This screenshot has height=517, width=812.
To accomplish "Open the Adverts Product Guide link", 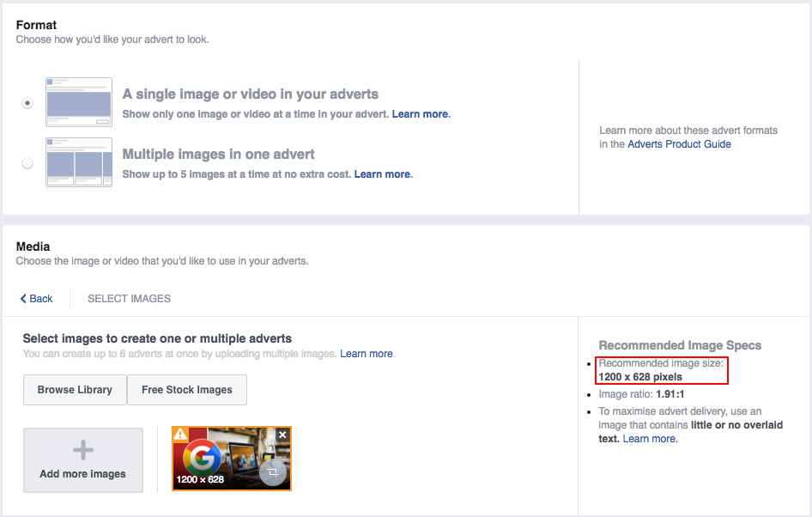I will coord(679,144).
